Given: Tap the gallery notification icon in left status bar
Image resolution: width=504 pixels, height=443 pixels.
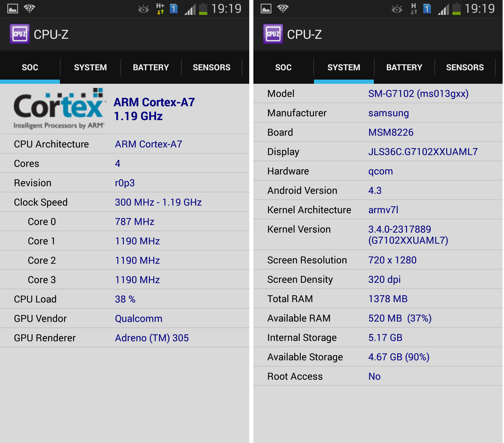Looking at the screenshot, I should [13, 9].
